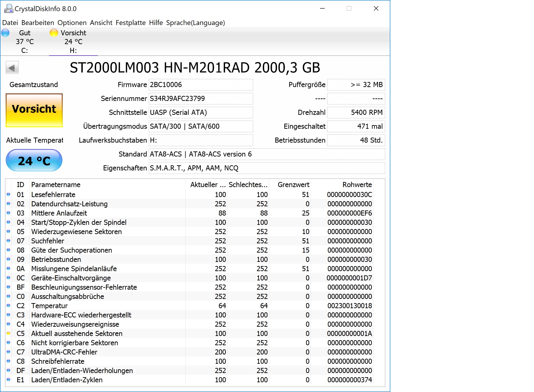Image resolution: width=534 pixels, height=392 pixels.
Task: Click the blue status dot for Lesefehlerrate
Action: pos(8,194)
